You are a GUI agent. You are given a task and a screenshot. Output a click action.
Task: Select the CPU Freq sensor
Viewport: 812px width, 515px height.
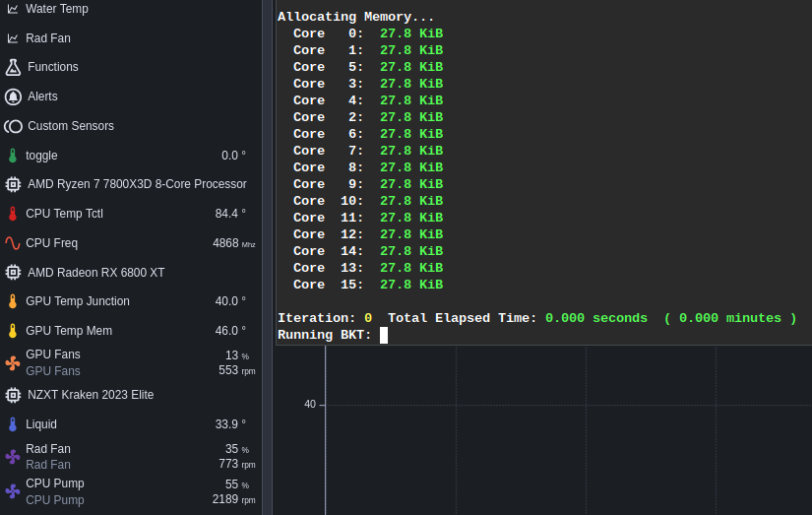pos(52,243)
